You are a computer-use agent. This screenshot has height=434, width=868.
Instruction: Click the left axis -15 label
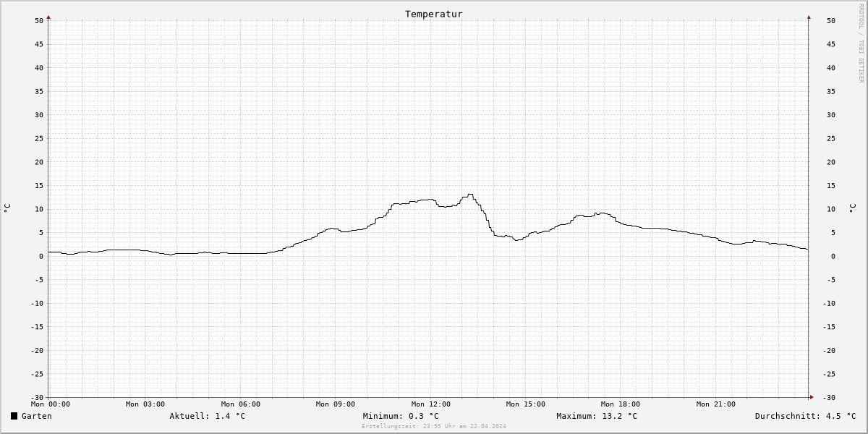(37, 327)
